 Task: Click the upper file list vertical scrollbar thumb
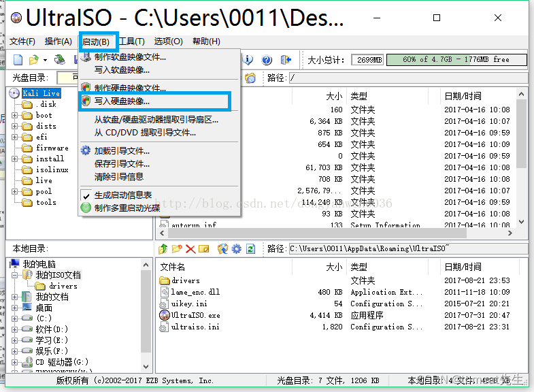[x=521, y=134]
